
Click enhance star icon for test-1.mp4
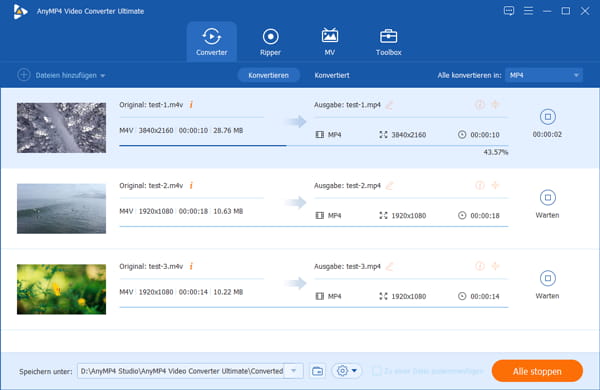click(x=495, y=104)
